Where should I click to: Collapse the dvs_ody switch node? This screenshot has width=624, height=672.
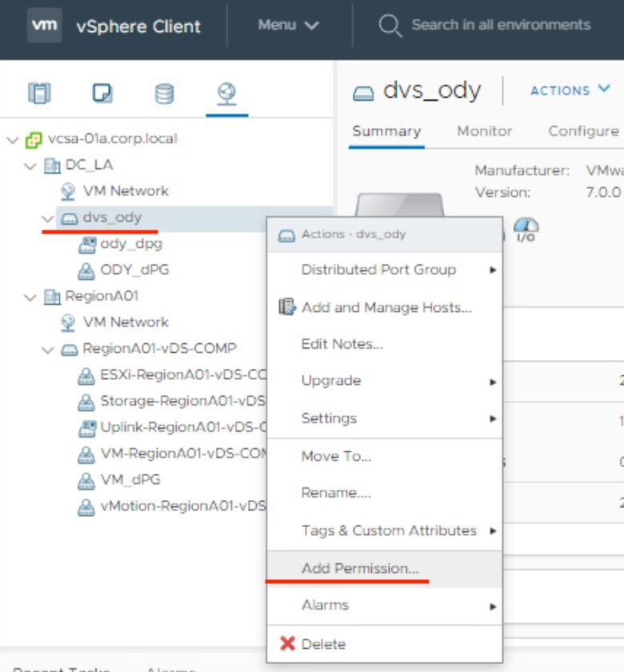47,218
